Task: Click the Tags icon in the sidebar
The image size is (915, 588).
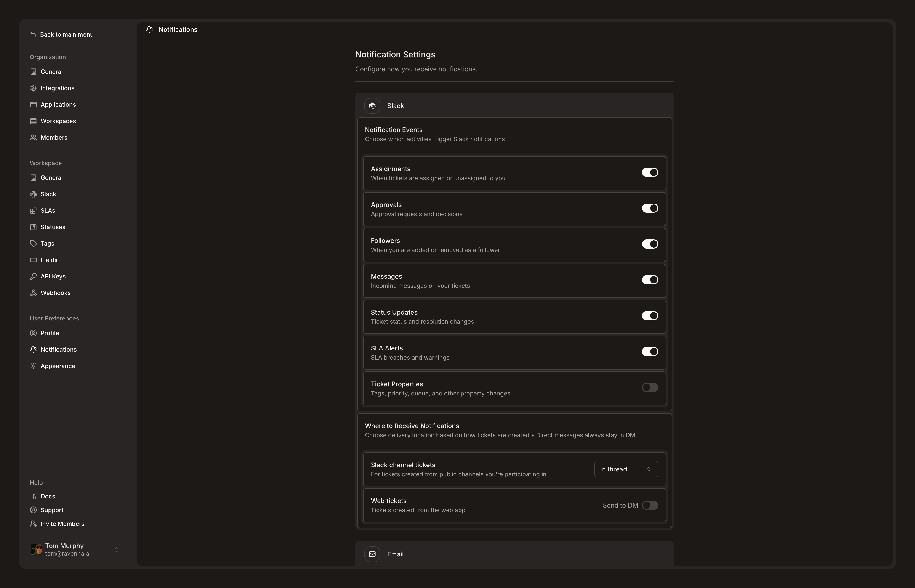Action: (x=33, y=244)
